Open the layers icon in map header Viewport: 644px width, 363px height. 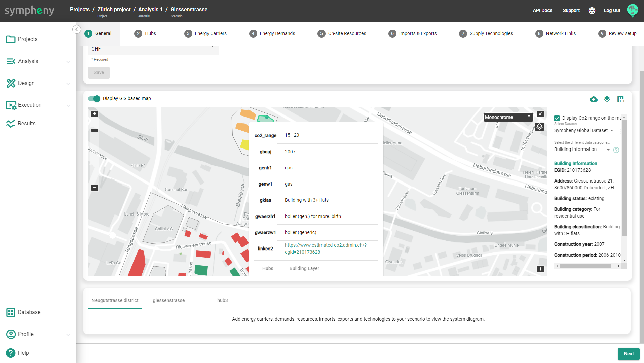pyautogui.click(x=607, y=99)
